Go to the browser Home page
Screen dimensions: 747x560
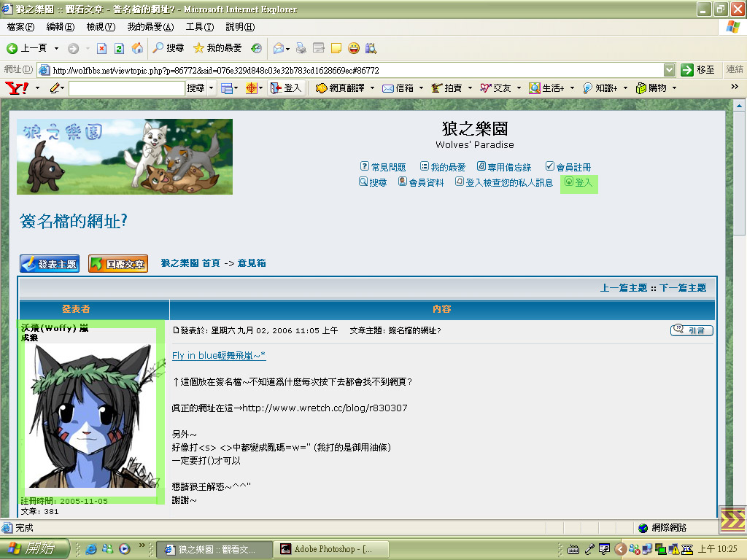click(137, 48)
